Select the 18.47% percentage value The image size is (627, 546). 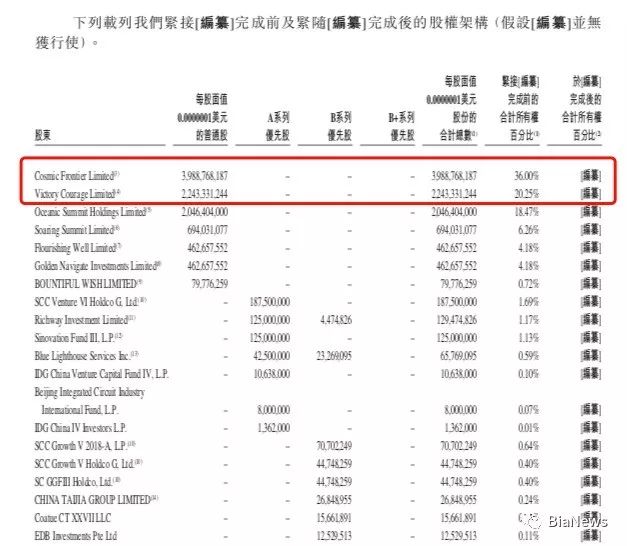(x=527, y=212)
